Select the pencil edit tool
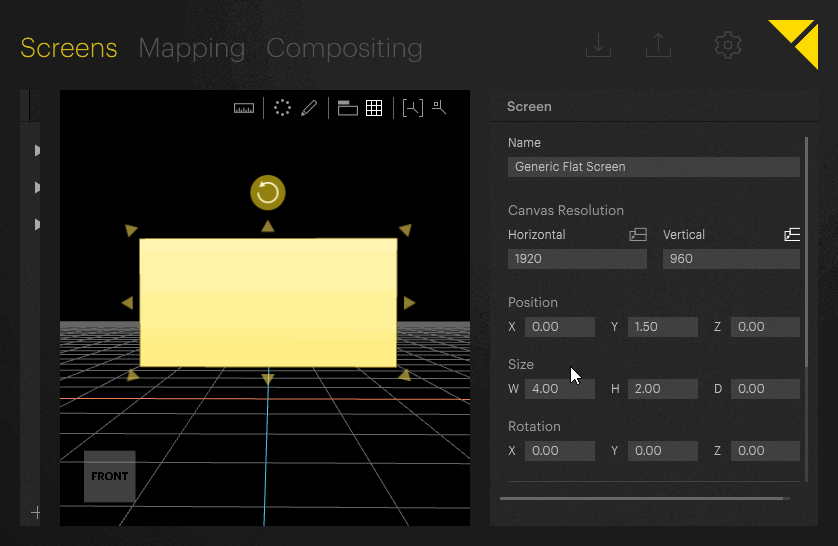The image size is (838, 546). coord(309,108)
